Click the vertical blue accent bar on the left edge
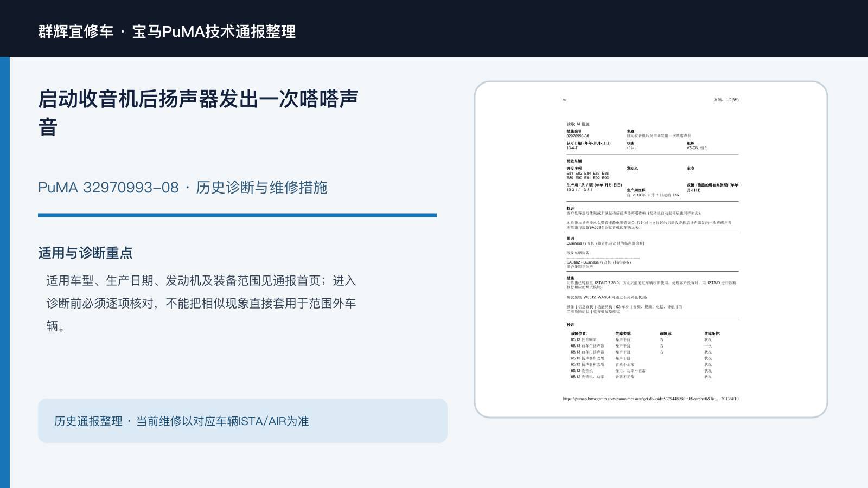Image resolution: width=868 pixels, height=488 pixels. 5,272
